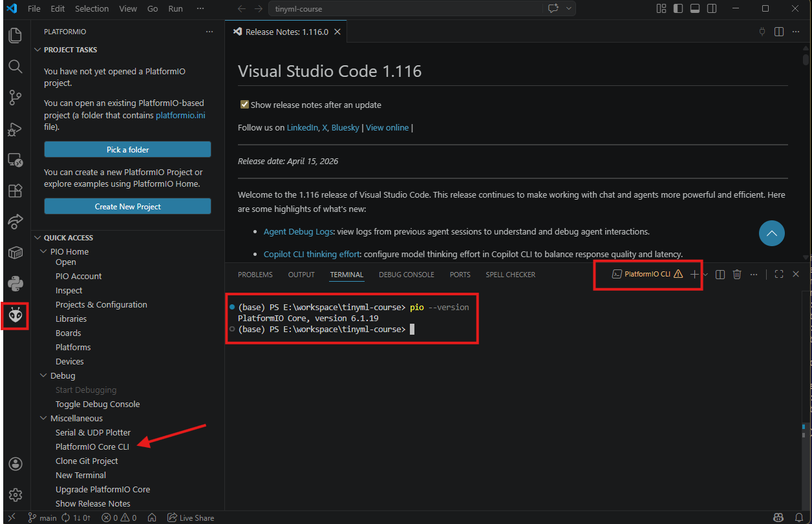
Task: Open the Manage gear icon
Action: 16,495
